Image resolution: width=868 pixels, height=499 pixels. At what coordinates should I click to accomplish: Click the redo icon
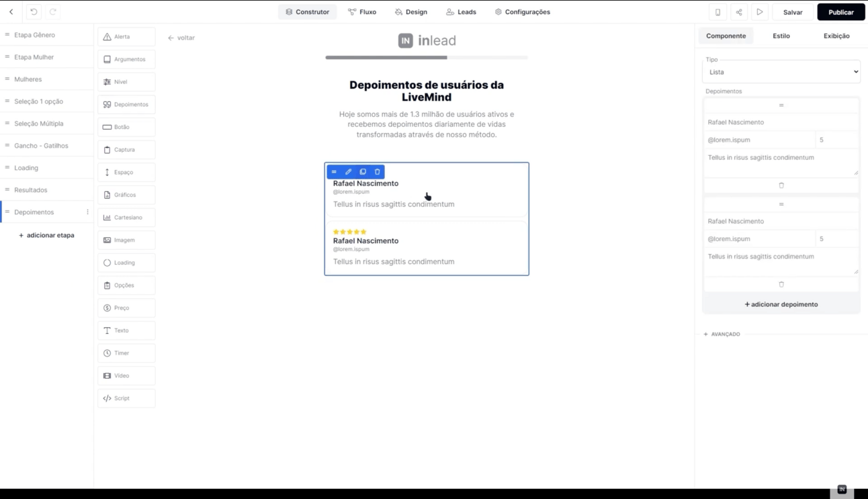click(52, 12)
